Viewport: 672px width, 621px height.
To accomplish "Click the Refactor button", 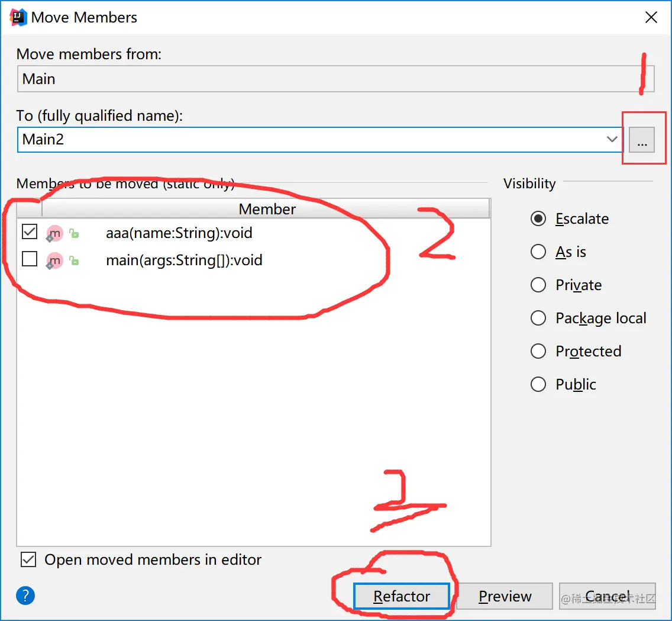I will [x=402, y=596].
